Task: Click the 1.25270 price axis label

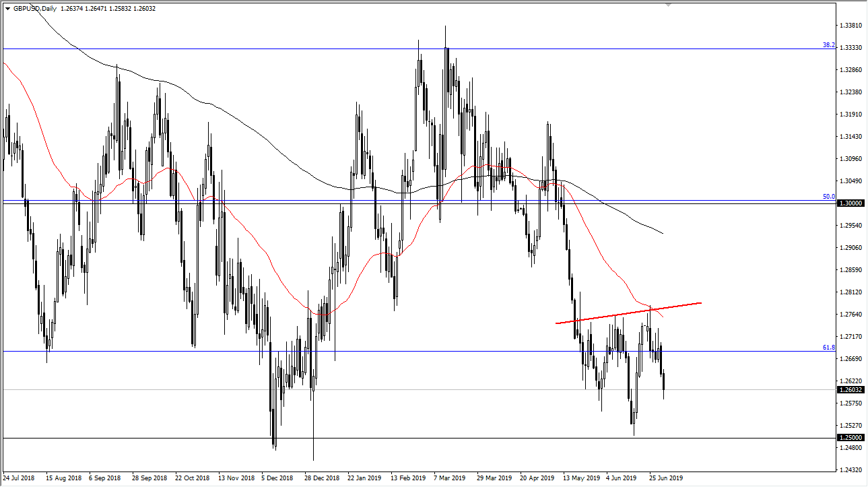Action: pyautogui.click(x=851, y=426)
